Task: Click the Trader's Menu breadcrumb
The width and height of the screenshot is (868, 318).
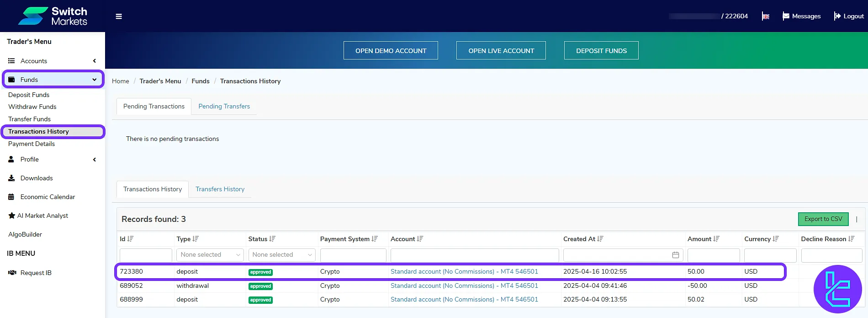Action: click(x=160, y=81)
